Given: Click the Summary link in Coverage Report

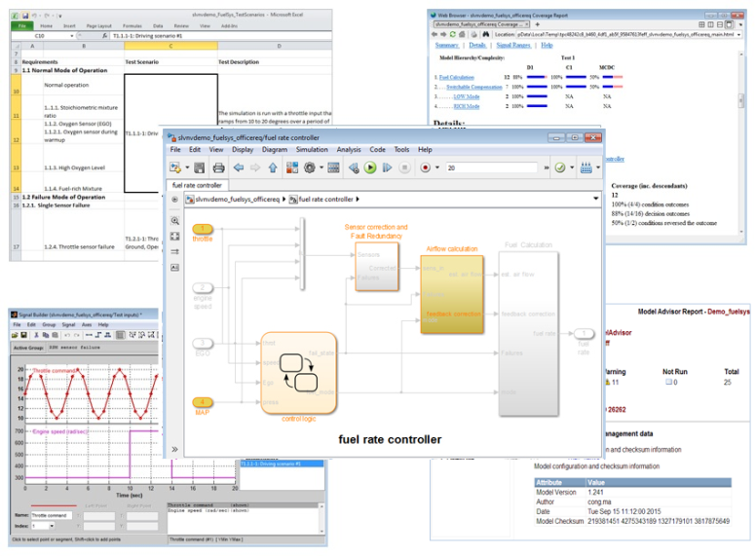Looking at the screenshot, I should click(x=446, y=46).
